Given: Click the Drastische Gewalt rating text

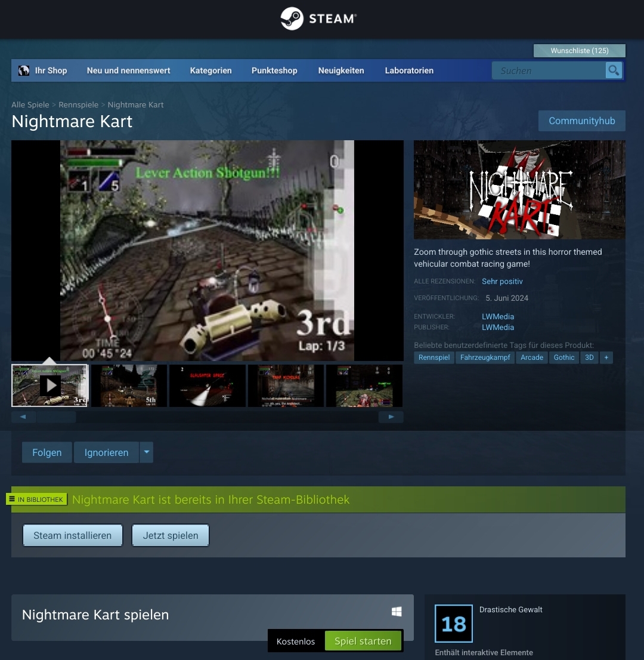Looking at the screenshot, I should [x=510, y=609].
